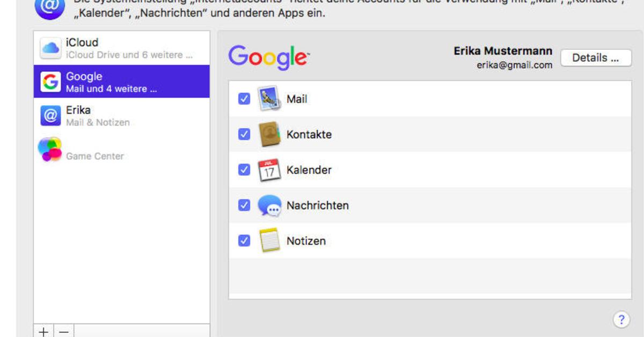Click the Kalender app icon

269,170
